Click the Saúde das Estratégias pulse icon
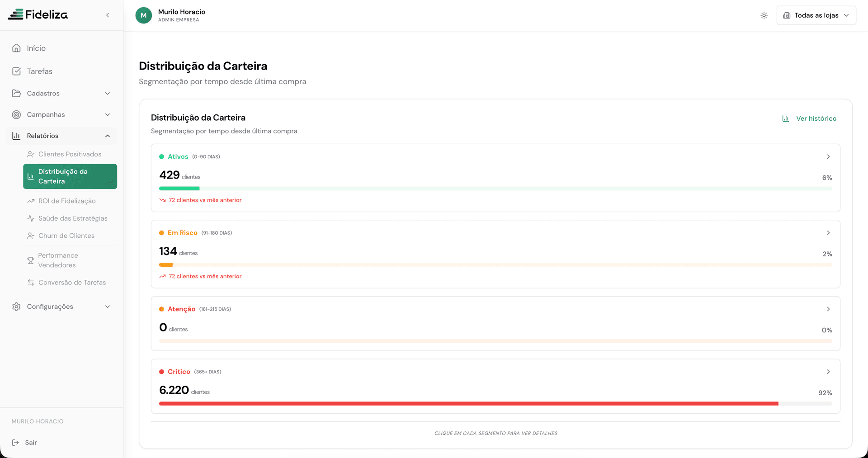 31,218
